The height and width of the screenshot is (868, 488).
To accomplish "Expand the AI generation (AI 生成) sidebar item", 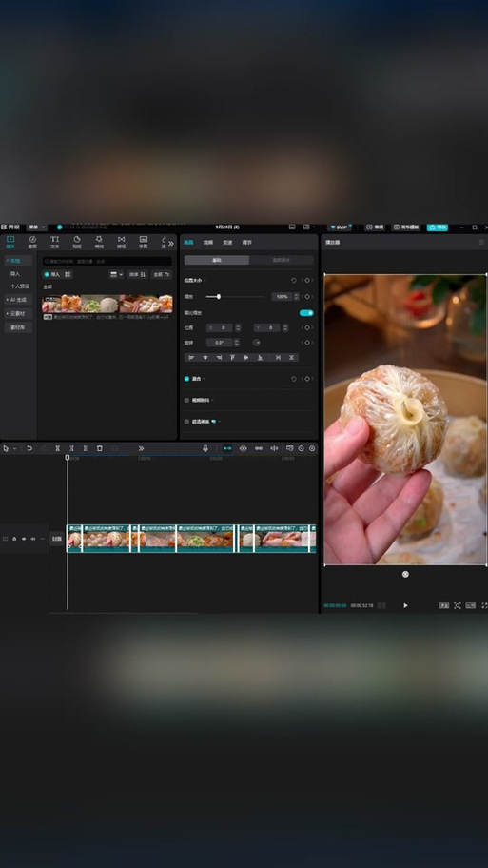I will 18,300.
